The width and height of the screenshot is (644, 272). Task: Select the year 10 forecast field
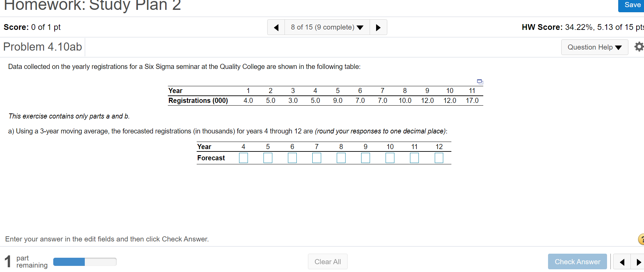click(390, 158)
